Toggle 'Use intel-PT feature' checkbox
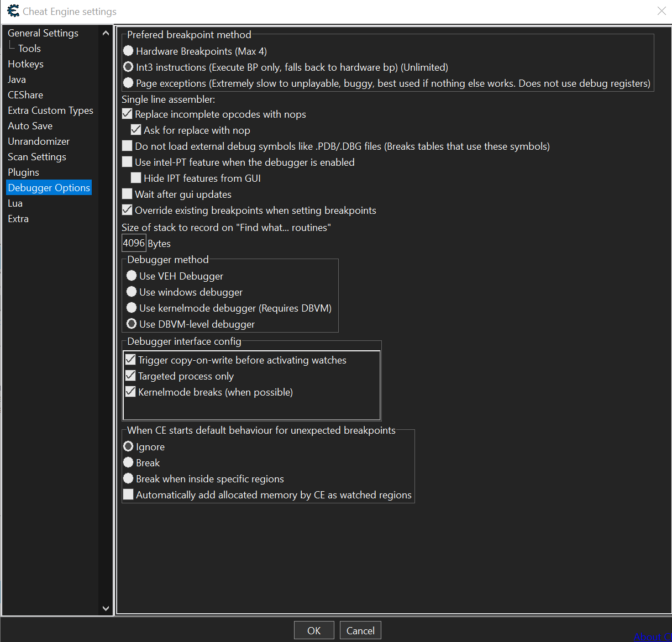The height and width of the screenshot is (642, 672). 128,162
